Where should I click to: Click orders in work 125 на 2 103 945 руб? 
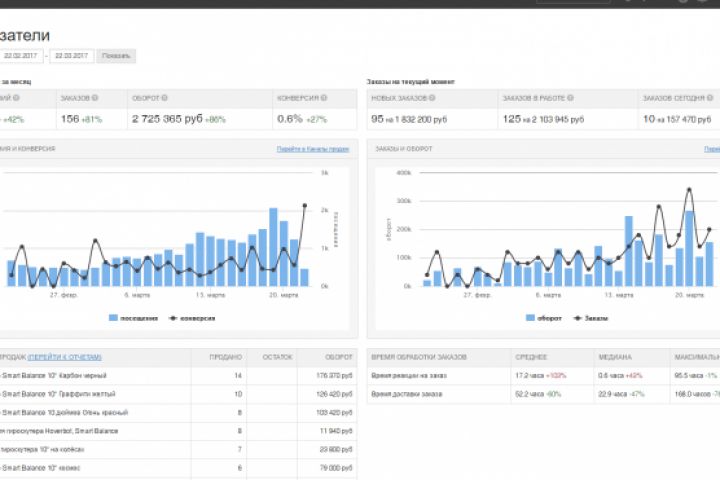543,119
